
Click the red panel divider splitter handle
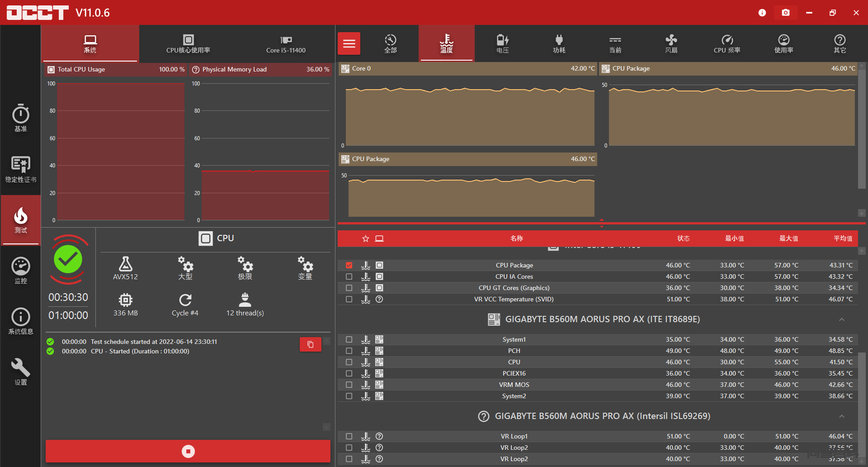click(x=601, y=223)
